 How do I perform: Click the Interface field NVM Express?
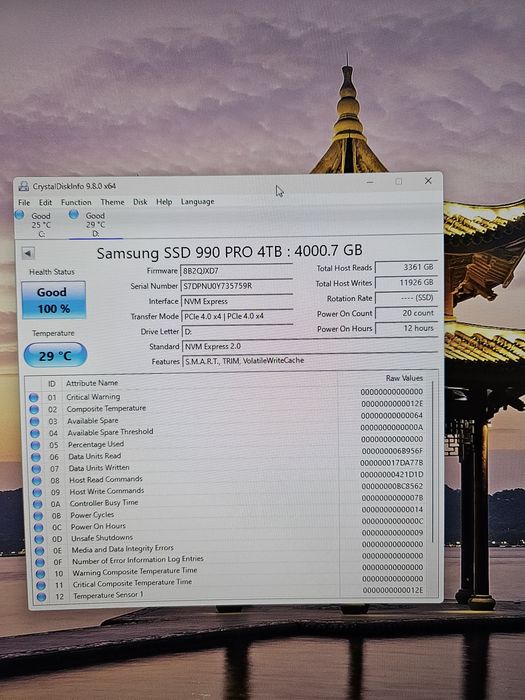[237, 301]
